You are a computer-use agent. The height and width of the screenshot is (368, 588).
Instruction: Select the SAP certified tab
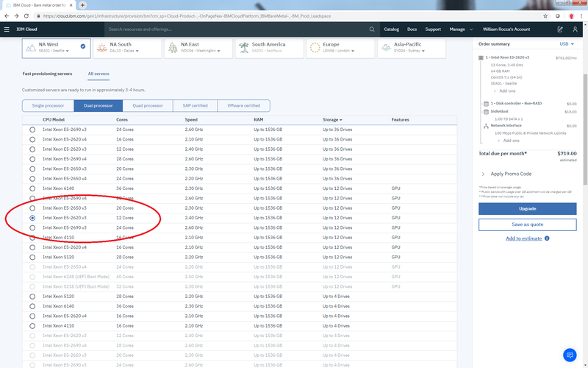point(196,106)
